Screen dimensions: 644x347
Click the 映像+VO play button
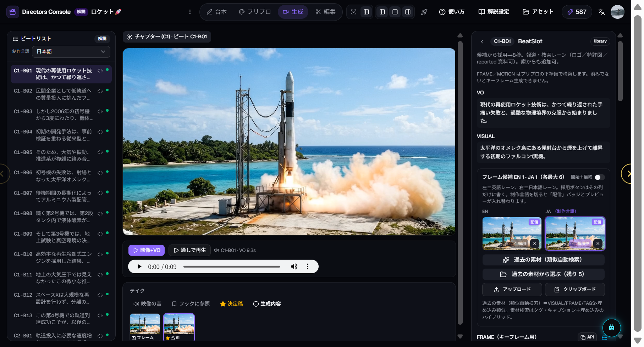[147, 250]
